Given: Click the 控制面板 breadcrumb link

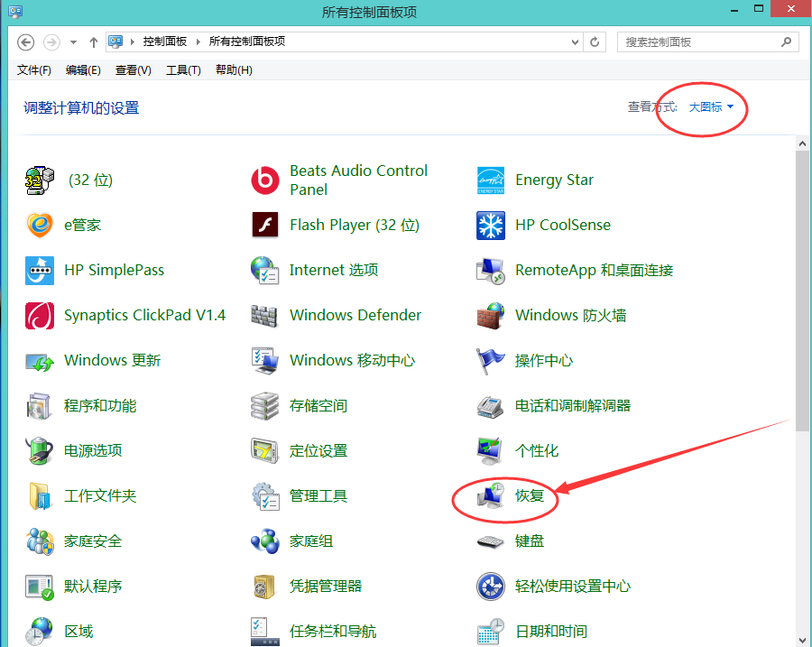Looking at the screenshot, I should [165, 42].
